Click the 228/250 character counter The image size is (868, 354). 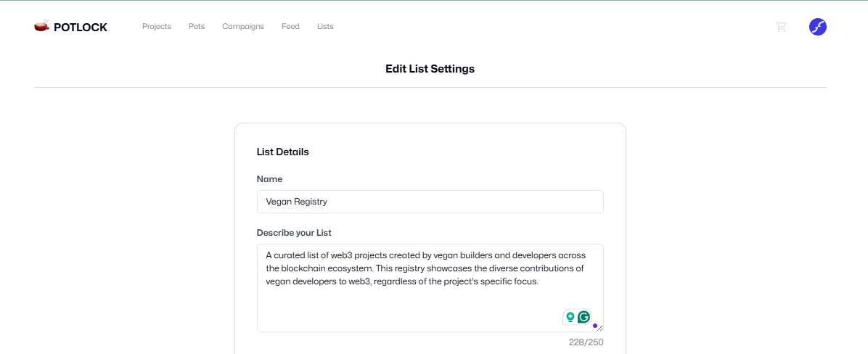(586, 342)
